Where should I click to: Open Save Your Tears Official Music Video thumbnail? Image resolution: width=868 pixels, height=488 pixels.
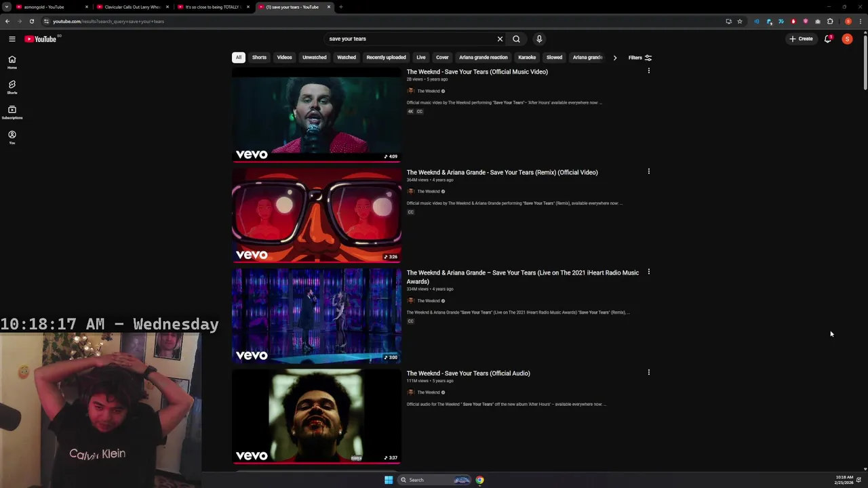[317, 115]
